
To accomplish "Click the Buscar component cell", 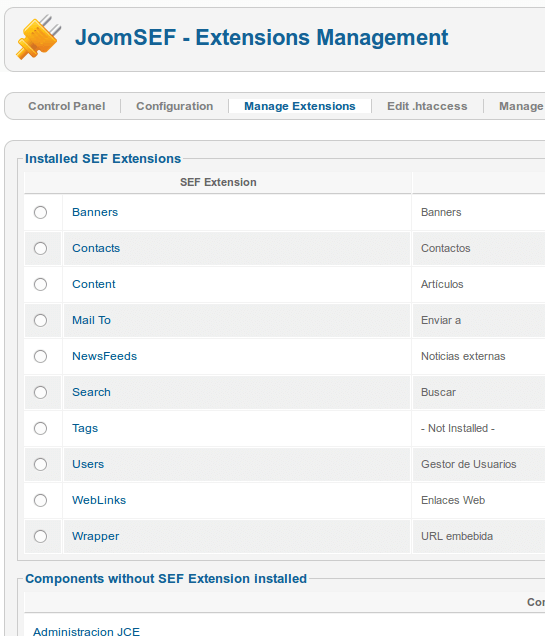I will pos(438,392).
